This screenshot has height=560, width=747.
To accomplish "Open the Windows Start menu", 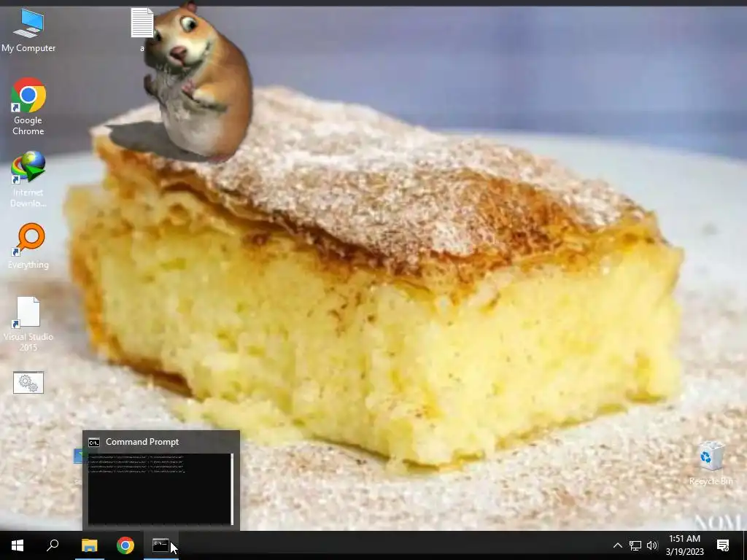I will click(x=18, y=545).
